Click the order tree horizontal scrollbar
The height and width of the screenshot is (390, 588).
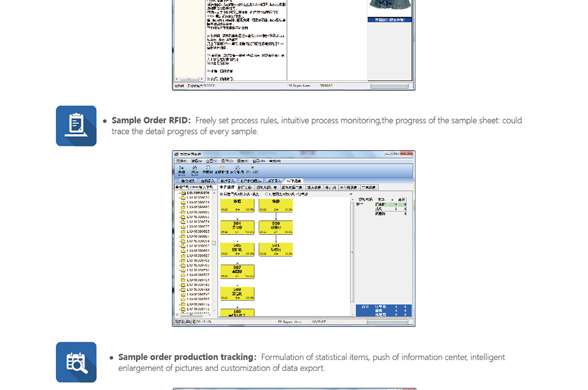point(194,315)
